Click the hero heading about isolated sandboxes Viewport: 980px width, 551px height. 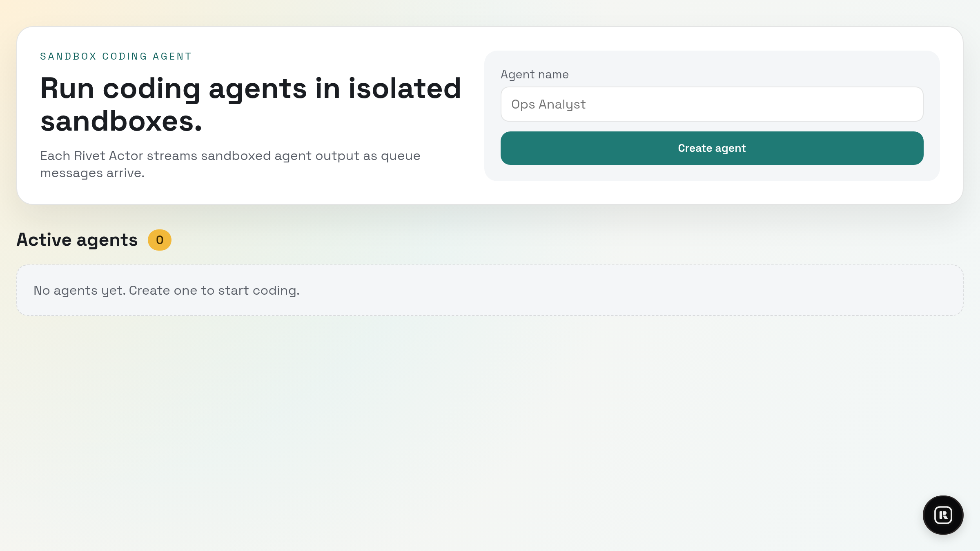[x=250, y=104]
